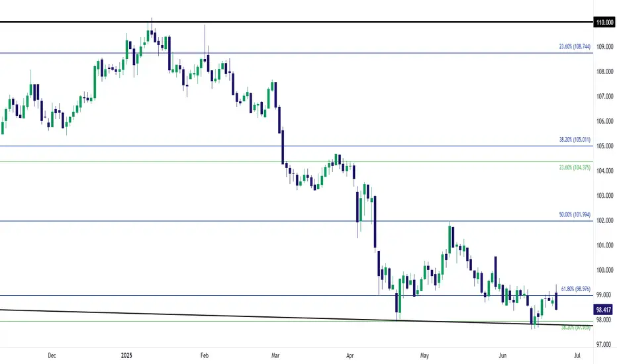This screenshot has width=617, height=364.
Task: Click the 23.60% (108.744) Fibonacci label
Action: pyautogui.click(x=575, y=46)
